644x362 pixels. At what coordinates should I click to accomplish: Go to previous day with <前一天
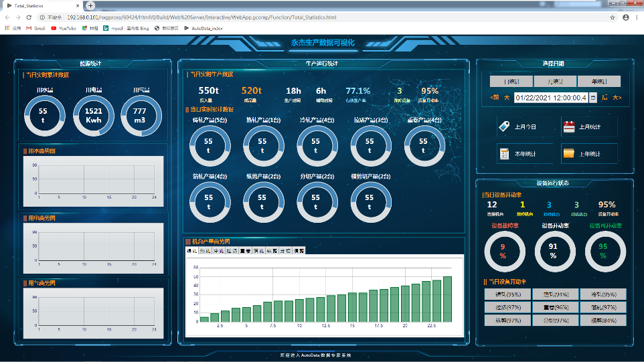pyautogui.click(x=499, y=98)
